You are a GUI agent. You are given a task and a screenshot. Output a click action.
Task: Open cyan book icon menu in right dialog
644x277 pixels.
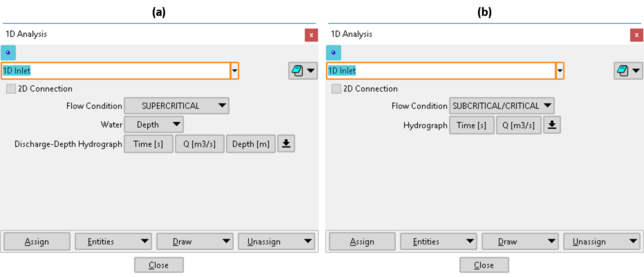[628, 70]
